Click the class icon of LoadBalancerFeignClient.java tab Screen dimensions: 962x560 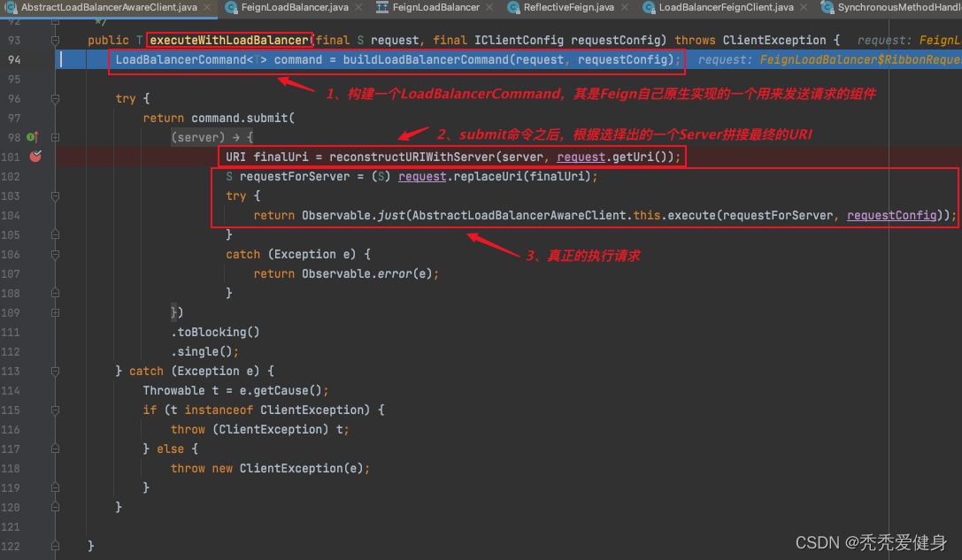[x=649, y=7]
